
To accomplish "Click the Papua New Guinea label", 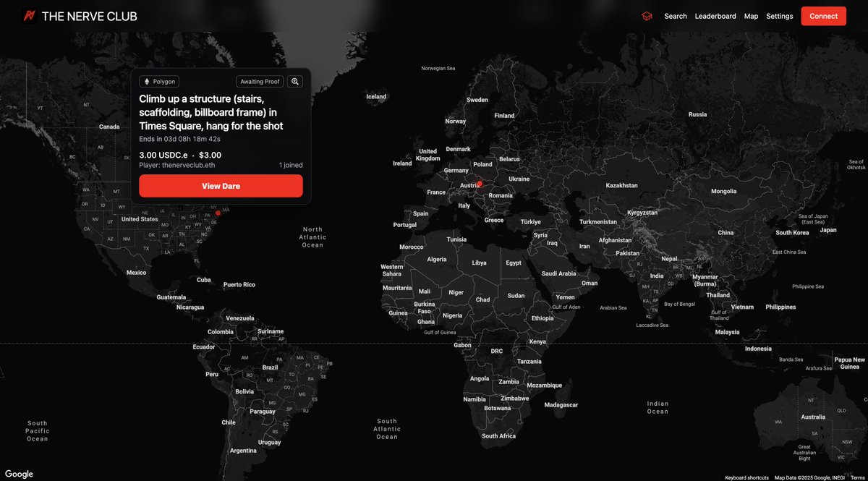I will 849,363.
